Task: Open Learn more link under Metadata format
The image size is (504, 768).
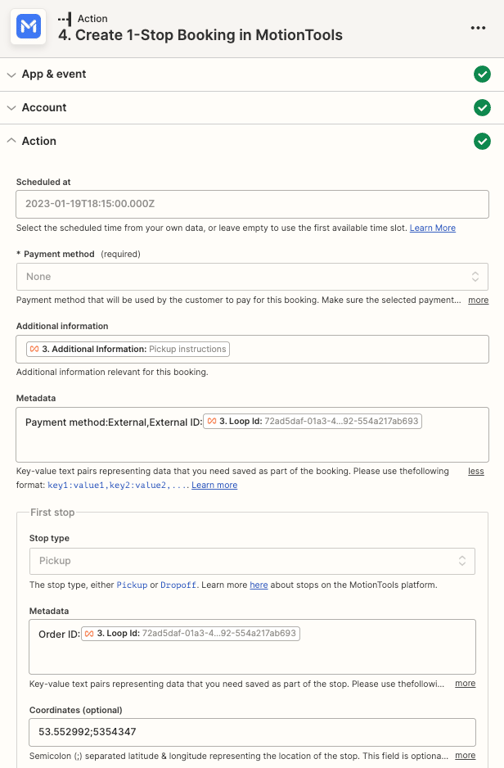Action: click(214, 485)
